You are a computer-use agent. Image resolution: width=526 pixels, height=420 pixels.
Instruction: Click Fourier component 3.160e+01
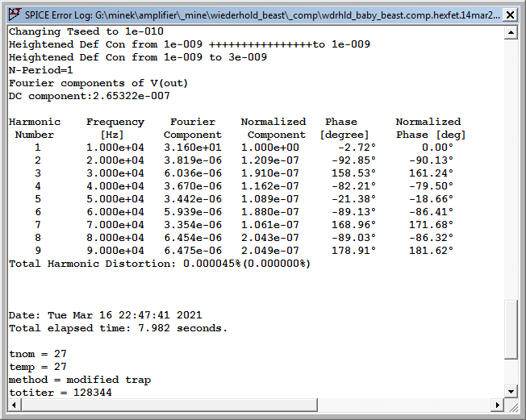coord(193,148)
